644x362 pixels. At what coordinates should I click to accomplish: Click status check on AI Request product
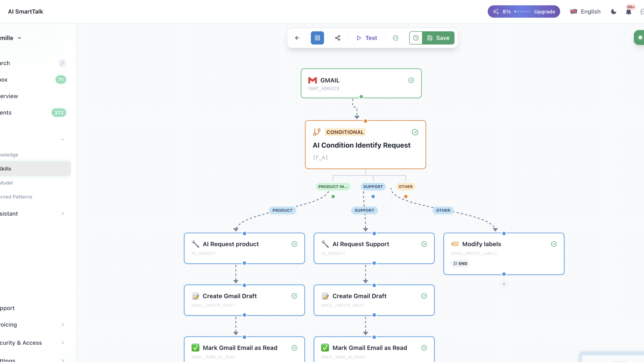(294, 244)
